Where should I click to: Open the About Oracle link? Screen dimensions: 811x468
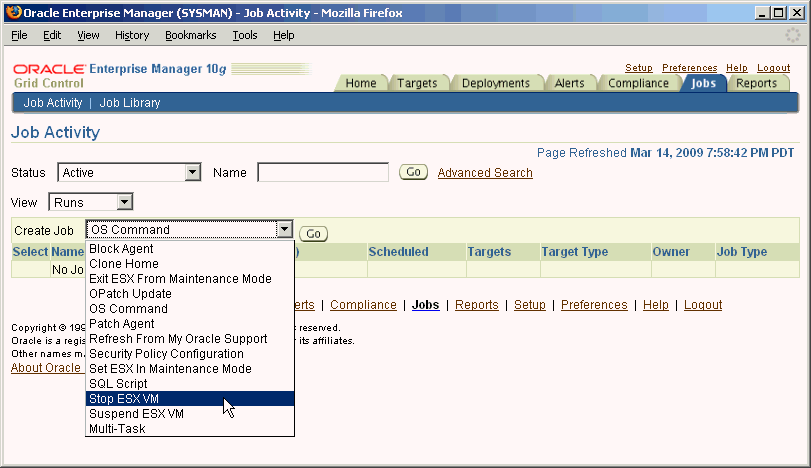point(46,368)
